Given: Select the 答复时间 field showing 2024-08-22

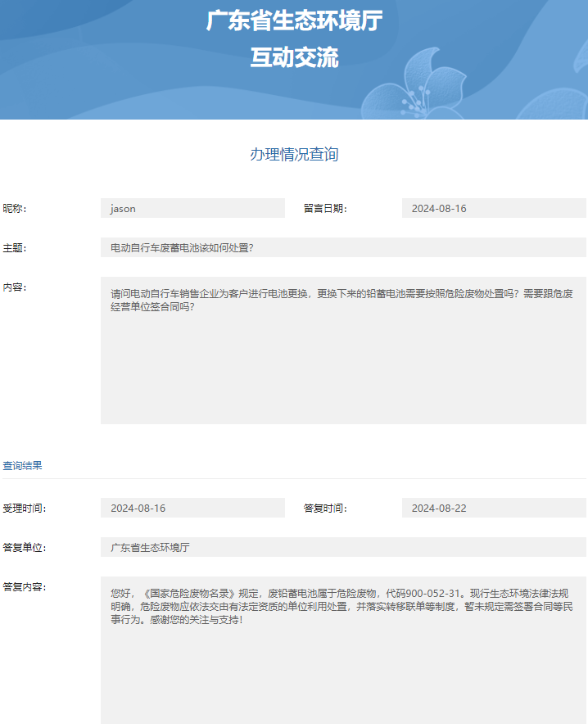Looking at the screenshot, I should [x=494, y=508].
